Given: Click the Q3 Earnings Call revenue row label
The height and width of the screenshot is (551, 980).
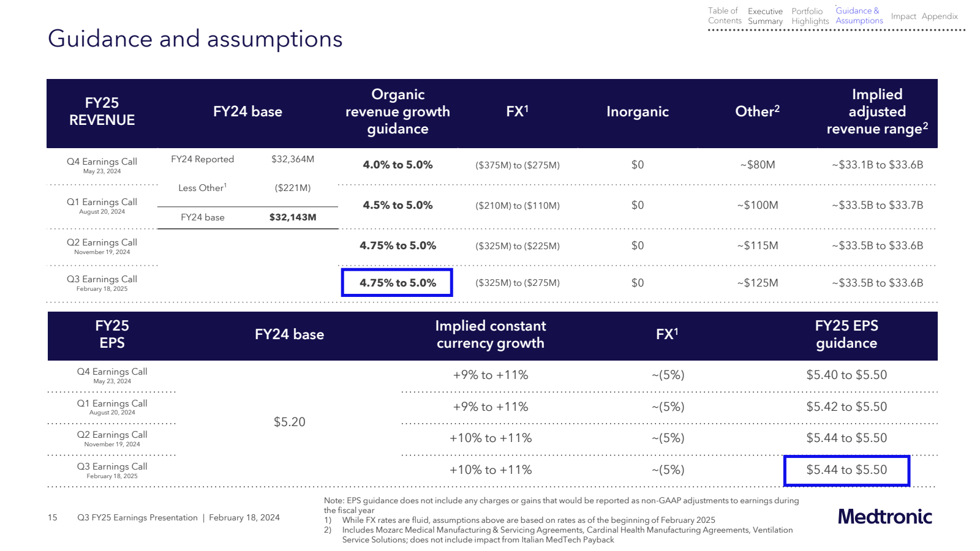Looking at the screenshot, I should click(x=102, y=283).
